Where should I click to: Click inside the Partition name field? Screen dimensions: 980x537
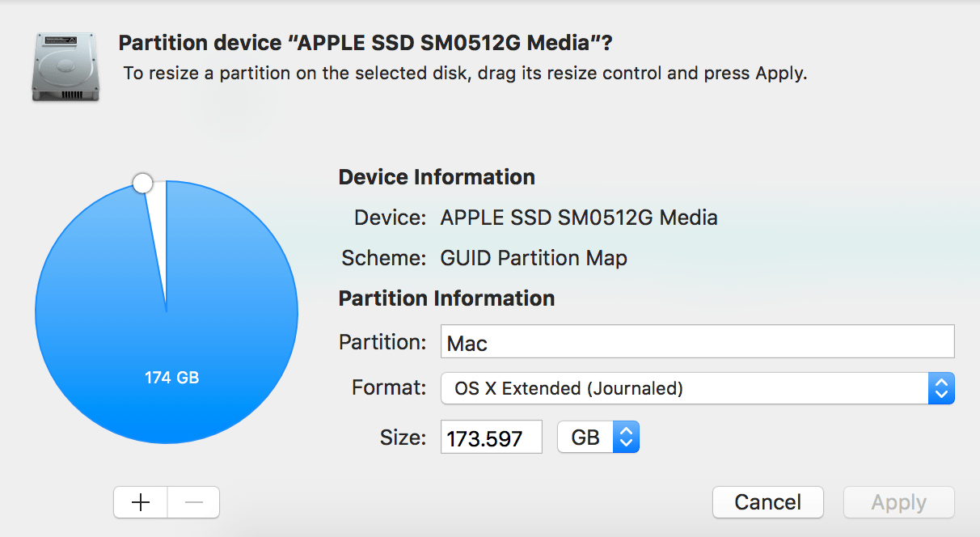pyautogui.click(x=697, y=341)
